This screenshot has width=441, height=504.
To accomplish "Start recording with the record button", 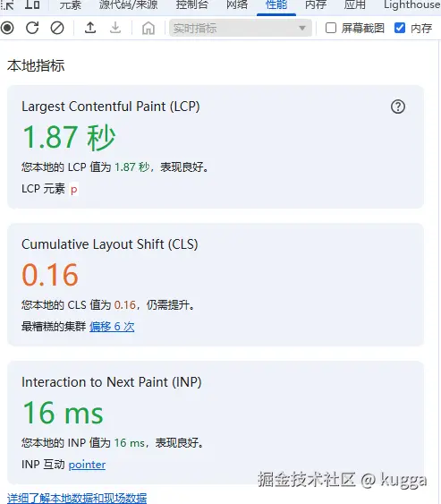I will tap(7, 28).
